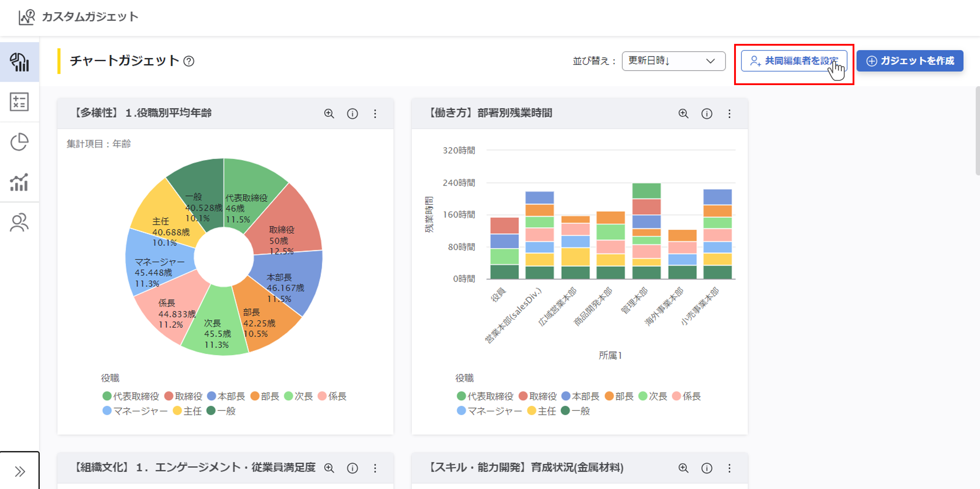Click help icon beside チャートガジェット title
Viewport: 980px width, 489px height.
(189, 61)
